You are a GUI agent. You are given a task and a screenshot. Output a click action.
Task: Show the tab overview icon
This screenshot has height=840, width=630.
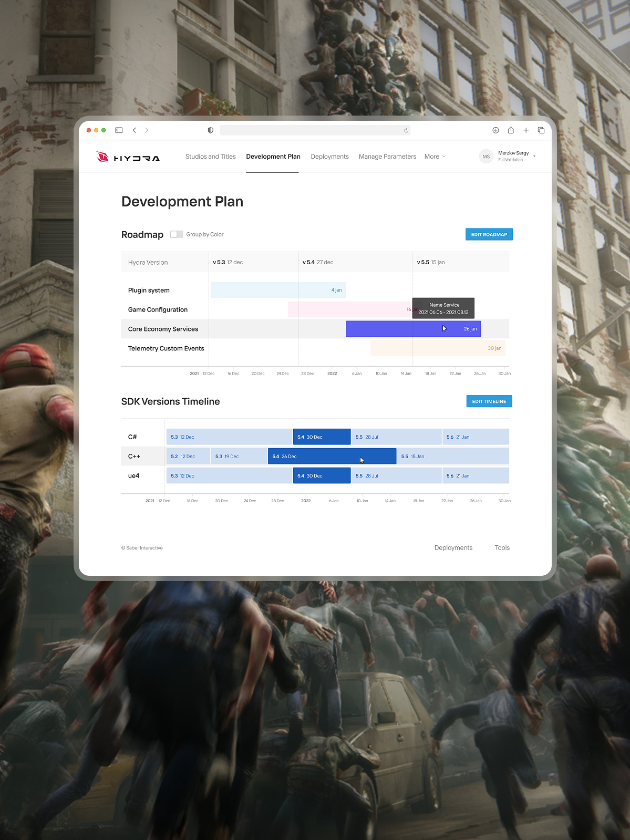[x=541, y=130]
